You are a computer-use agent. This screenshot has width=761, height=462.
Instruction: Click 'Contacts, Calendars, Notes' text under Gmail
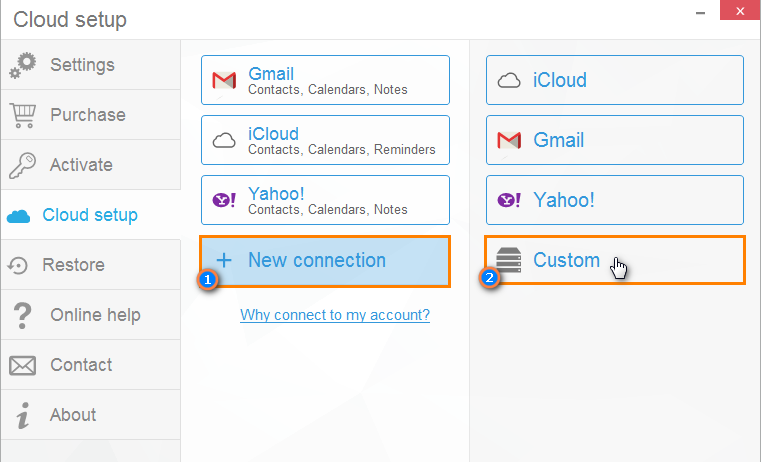(x=328, y=90)
